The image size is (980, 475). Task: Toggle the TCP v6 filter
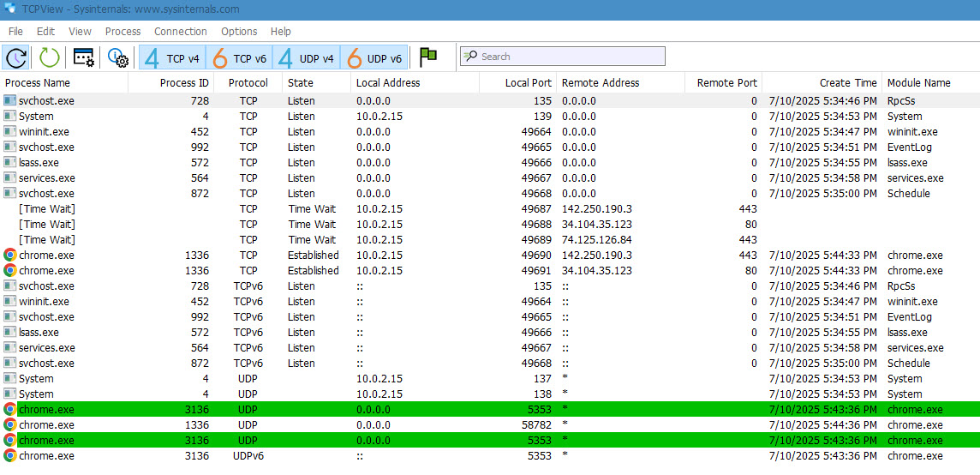(239, 57)
